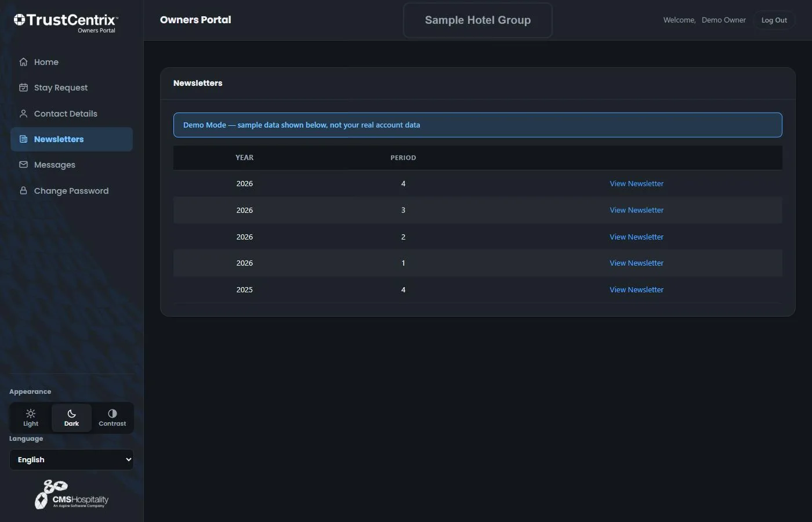Click the Demo Mode notice banner
The image size is (812, 522).
coord(478,125)
